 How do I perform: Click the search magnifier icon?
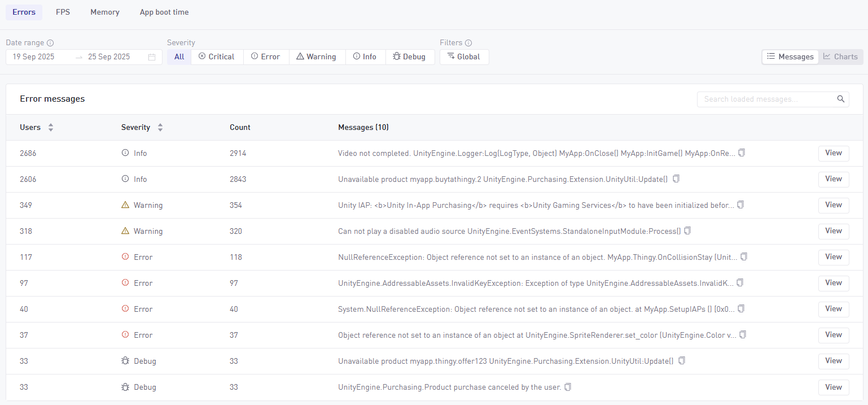point(840,99)
